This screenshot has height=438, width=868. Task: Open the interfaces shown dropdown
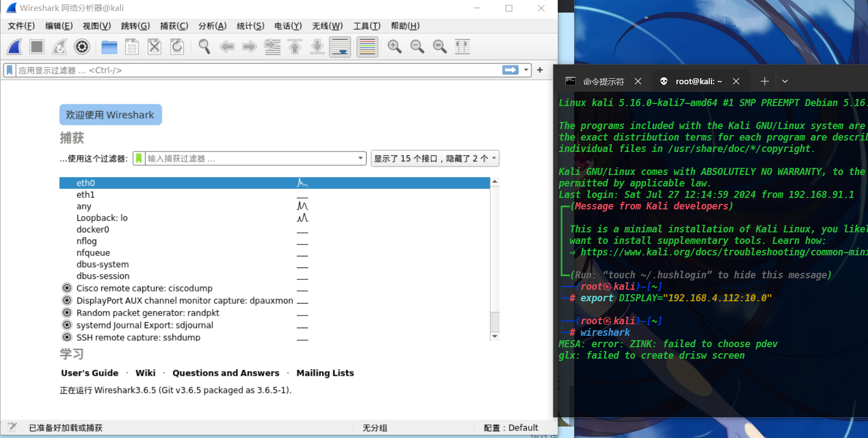coord(435,159)
